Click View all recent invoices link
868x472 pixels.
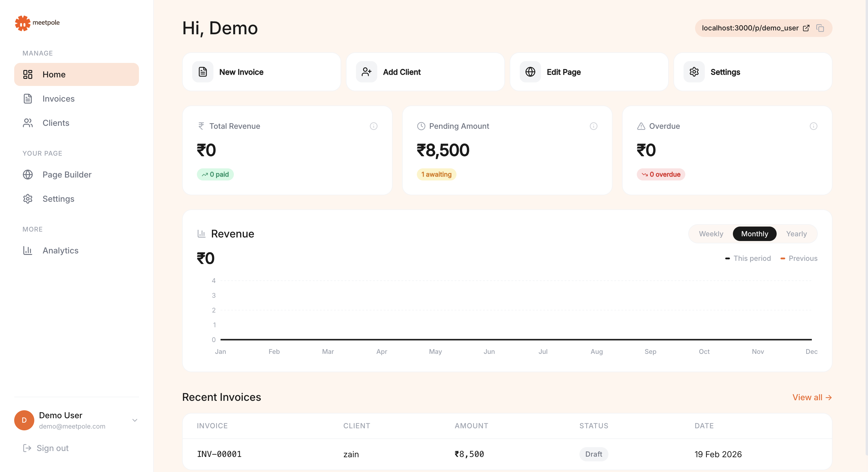(x=812, y=397)
